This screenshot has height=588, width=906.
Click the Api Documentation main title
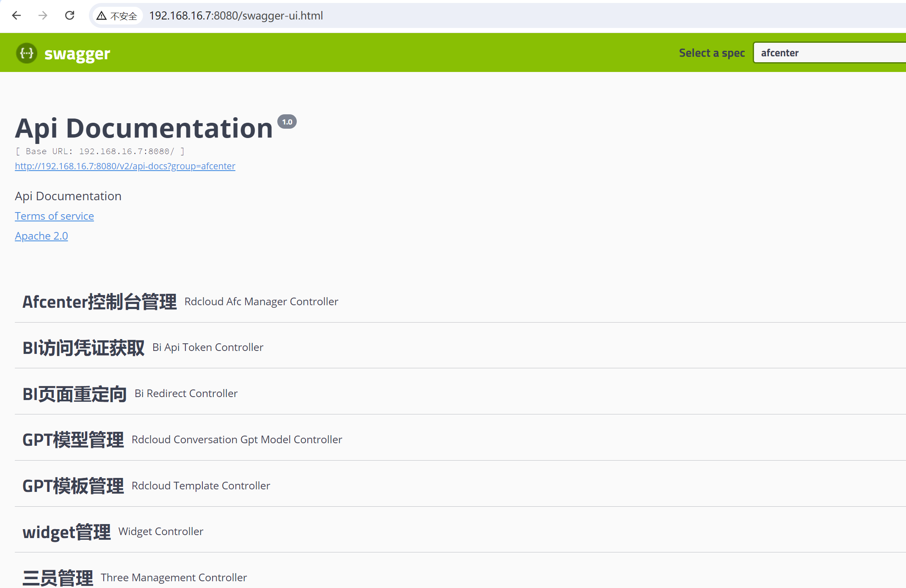[x=144, y=128]
